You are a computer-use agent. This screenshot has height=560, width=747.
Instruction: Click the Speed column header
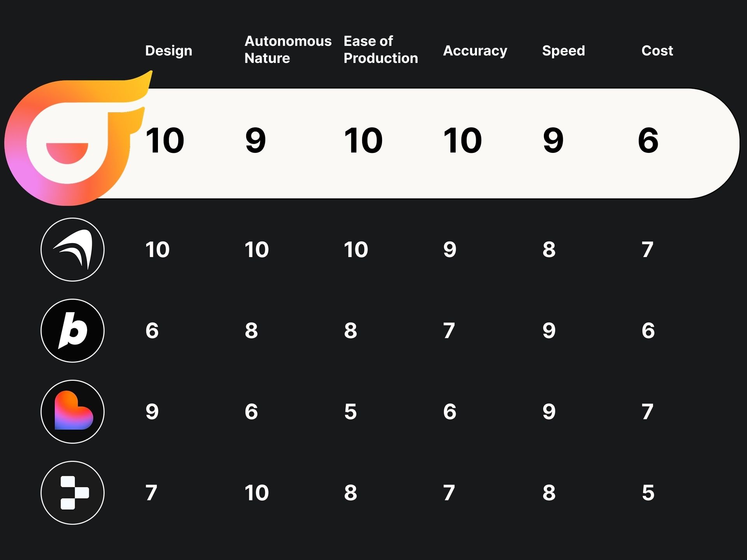[563, 51]
